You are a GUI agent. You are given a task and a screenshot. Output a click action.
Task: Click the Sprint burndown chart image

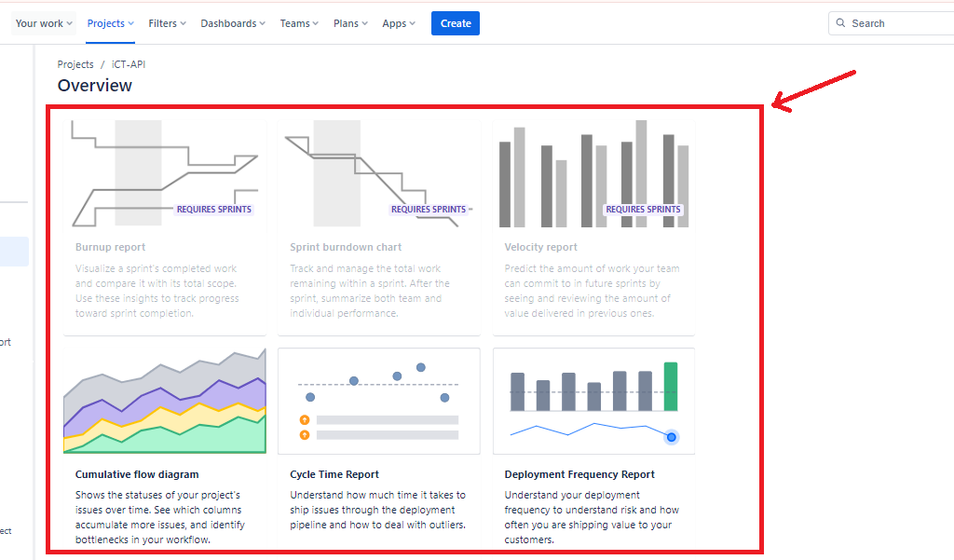click(x=378, y=173)
